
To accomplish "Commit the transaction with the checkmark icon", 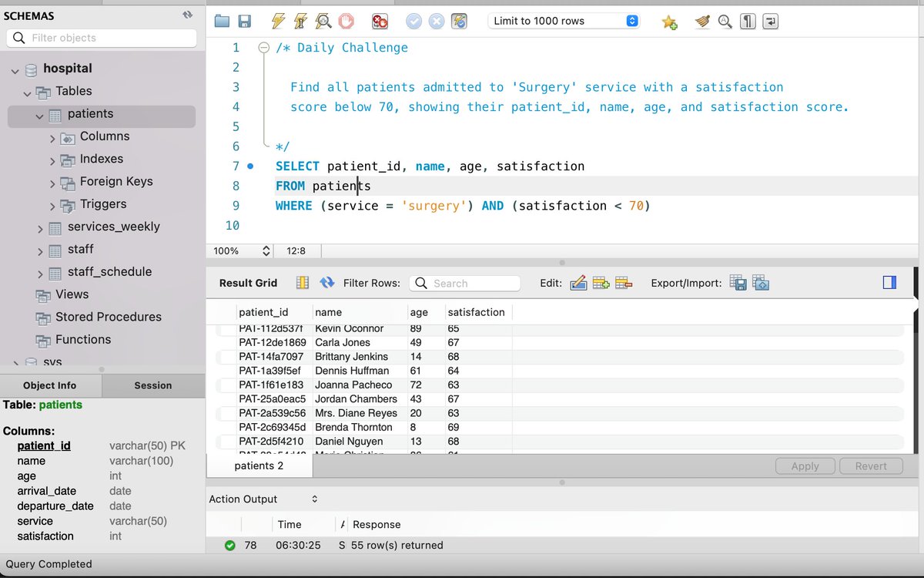I will coord(414,22).
